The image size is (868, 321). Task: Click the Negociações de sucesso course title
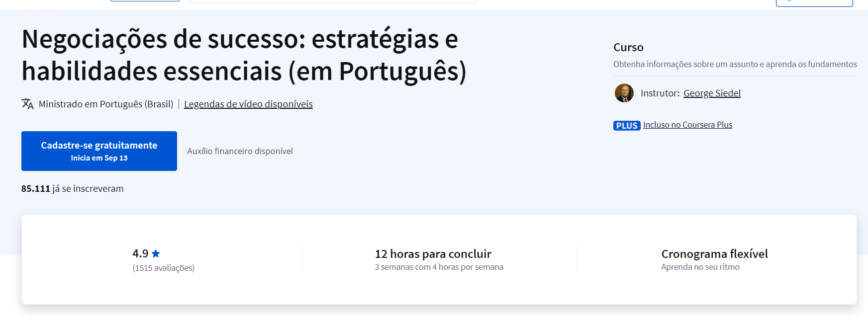244,55
